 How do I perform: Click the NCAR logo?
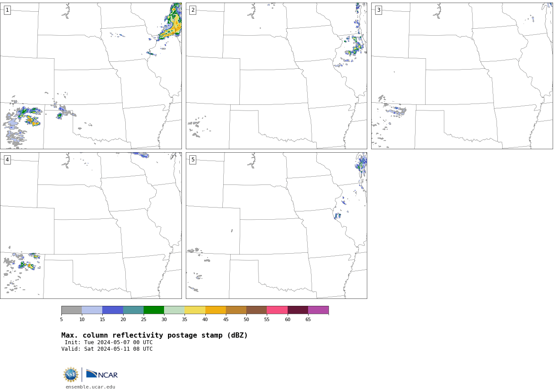[102, 374]
